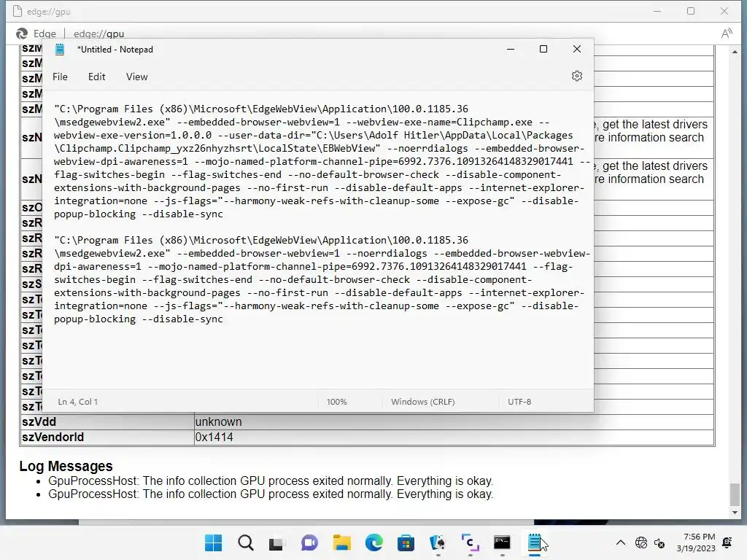747x560 pixels.
Task: Click the scroll up arrow in Edge page
Action: coord(735,52)
